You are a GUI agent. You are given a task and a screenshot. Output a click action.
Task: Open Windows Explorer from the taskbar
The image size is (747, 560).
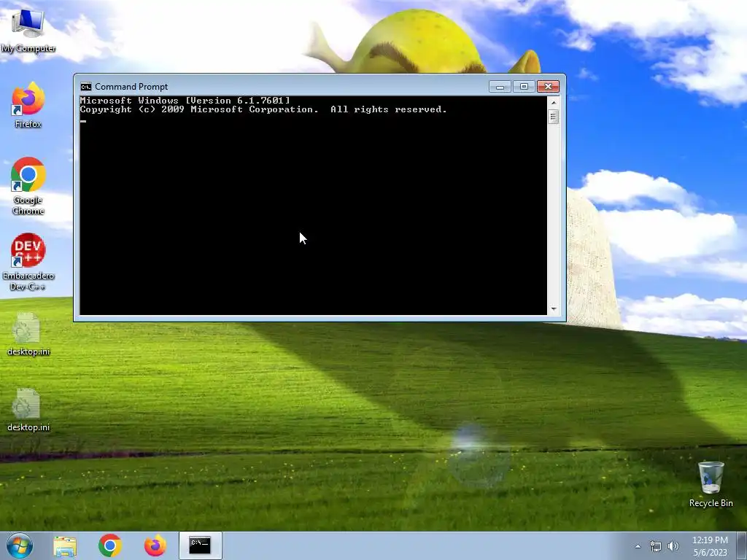pyautogui.click(x=65, y=545)
